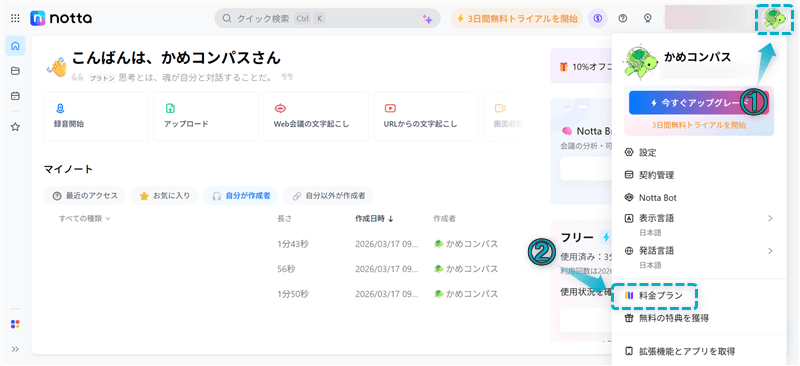Open the すべての種類 dropdown

point(85,218)
